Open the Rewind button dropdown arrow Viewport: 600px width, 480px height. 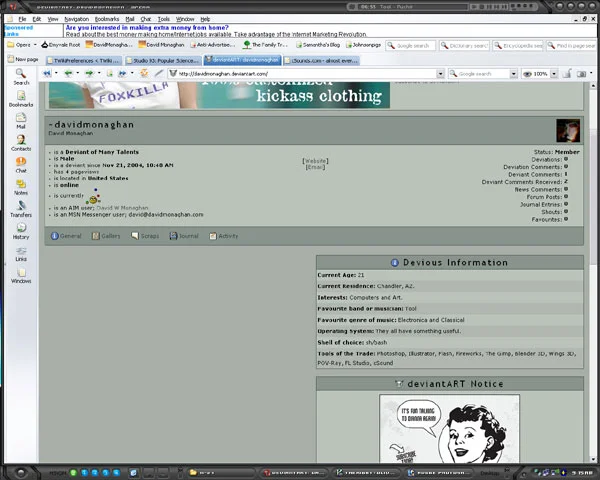[56, 73]
